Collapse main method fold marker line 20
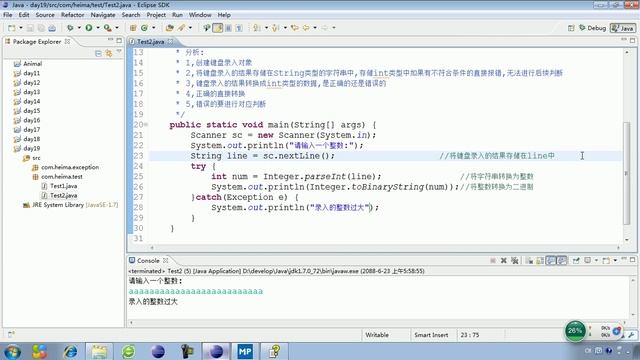 pos(146,124)
